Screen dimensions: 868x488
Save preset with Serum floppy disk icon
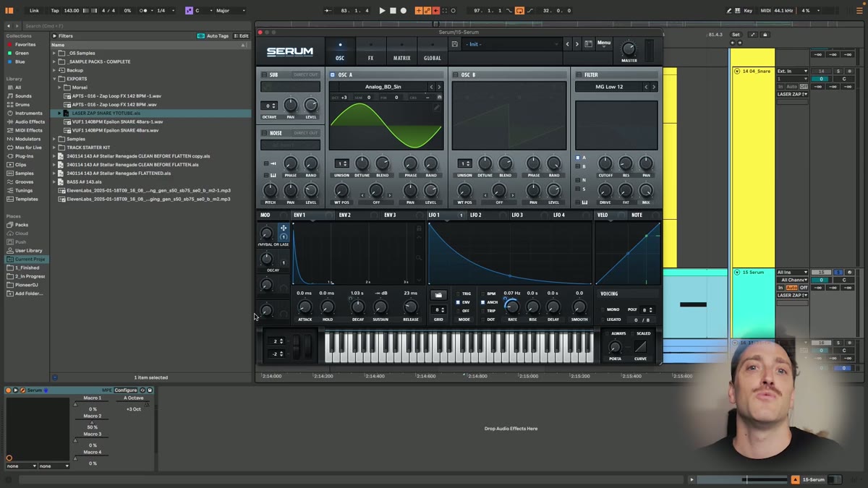pos(454,44)
